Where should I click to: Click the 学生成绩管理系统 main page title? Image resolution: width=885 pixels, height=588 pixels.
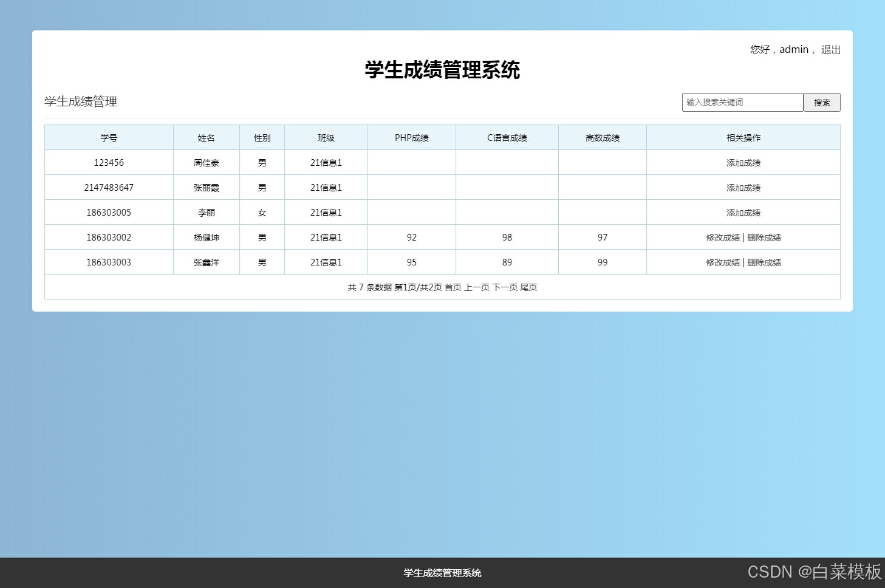pos(442,70)
